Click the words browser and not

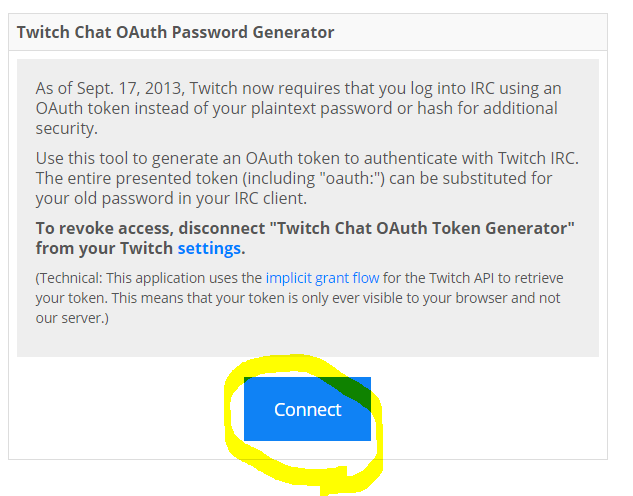[x=508, y=298]
